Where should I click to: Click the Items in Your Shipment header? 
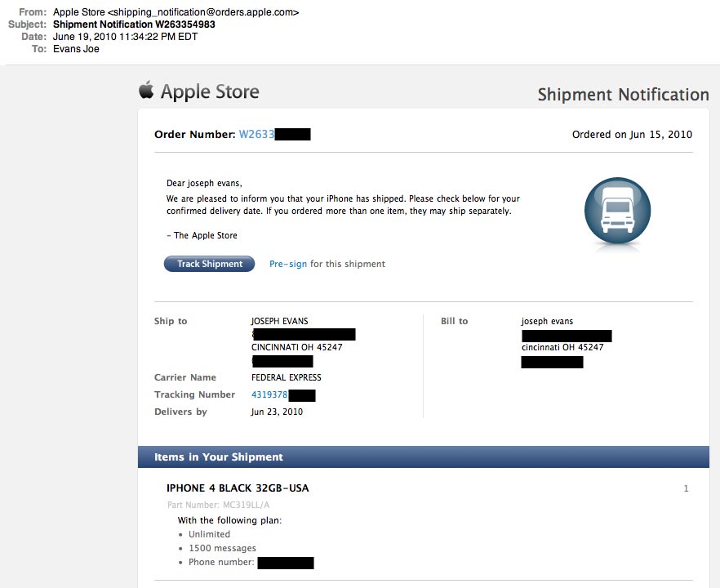[x=219, y=457]
